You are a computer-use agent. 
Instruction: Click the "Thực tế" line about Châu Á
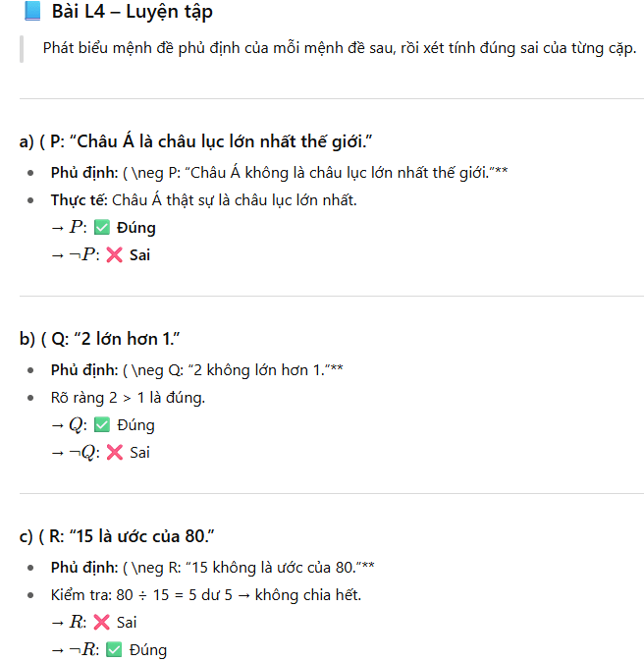203,200
